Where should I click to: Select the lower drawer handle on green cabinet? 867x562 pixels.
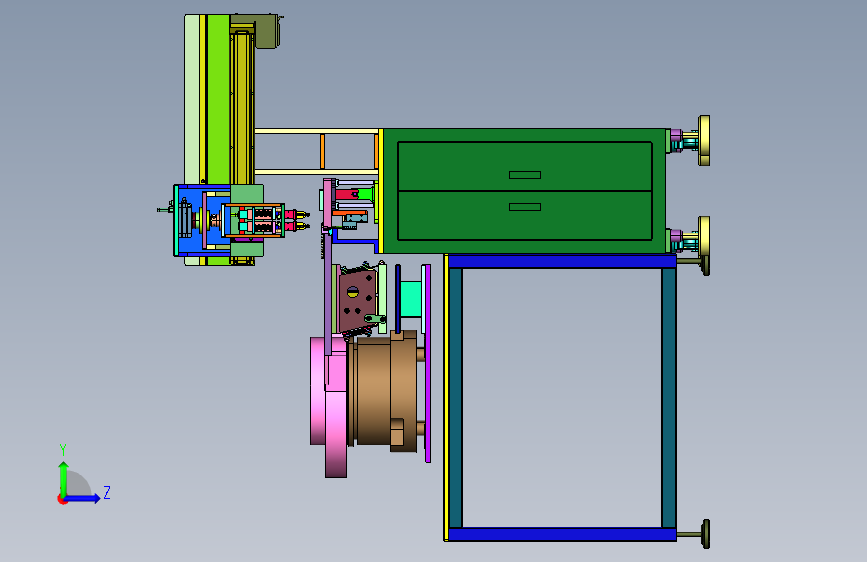pos(525,207)
